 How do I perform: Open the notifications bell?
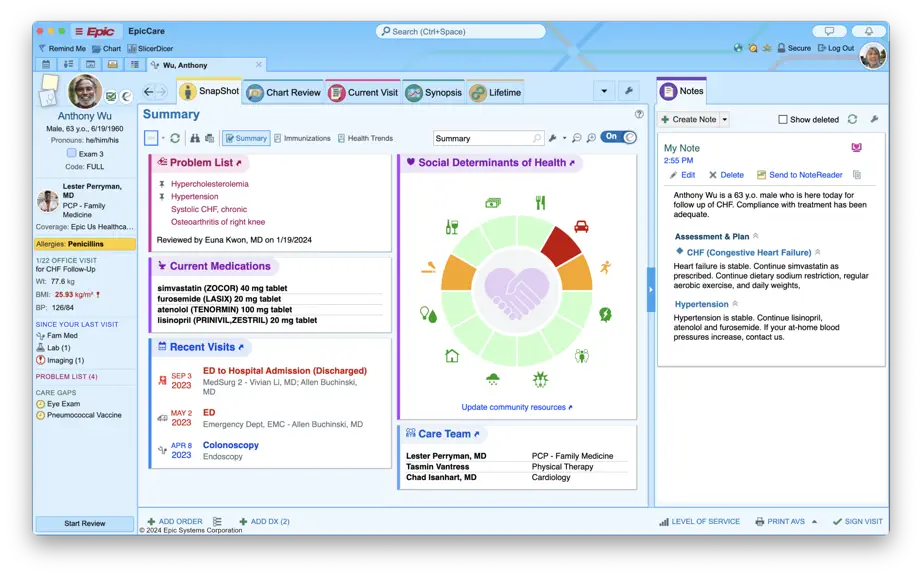[x=868, y=31]
